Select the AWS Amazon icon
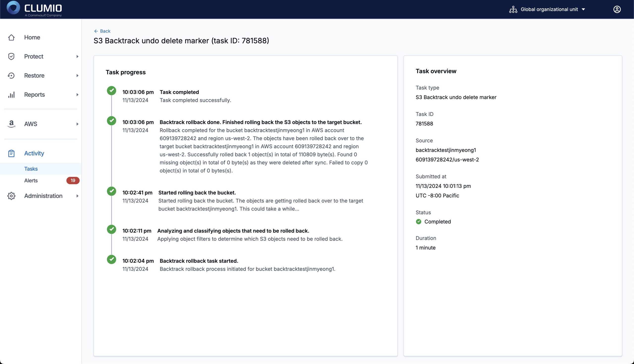Screen dimensions: 634x364 (x=11, y=124)
